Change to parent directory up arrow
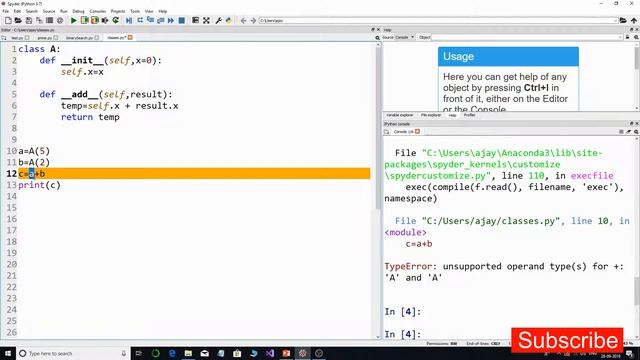Viewport: 640px width, 360px height. point(633,20)
